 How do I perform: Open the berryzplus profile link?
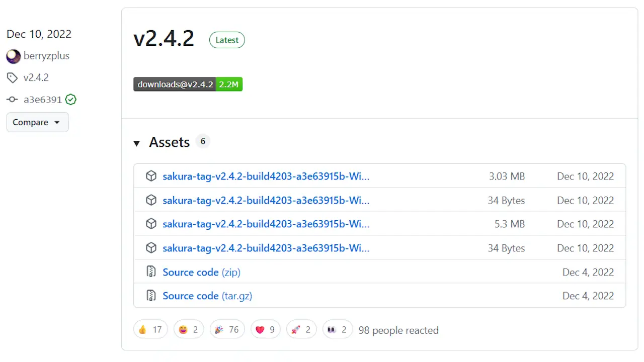click(x=46, y=56)
